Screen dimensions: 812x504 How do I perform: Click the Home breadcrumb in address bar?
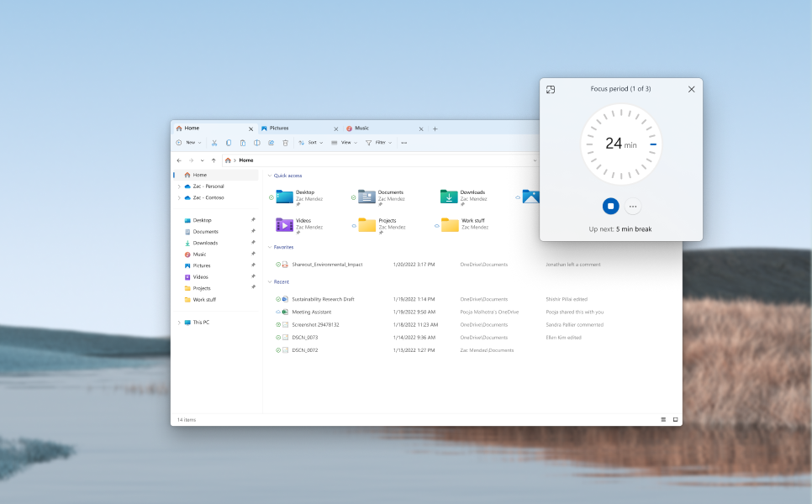(246, 160)
